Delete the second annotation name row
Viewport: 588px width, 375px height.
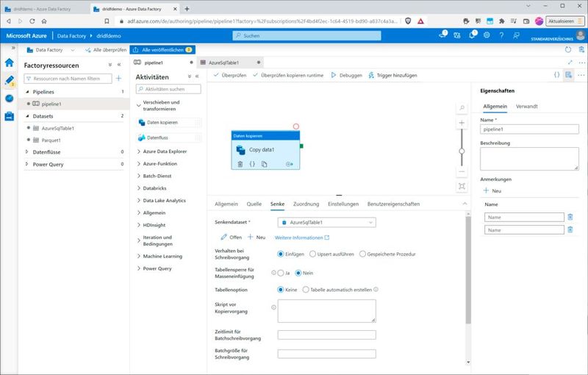(x=570, y=229)
